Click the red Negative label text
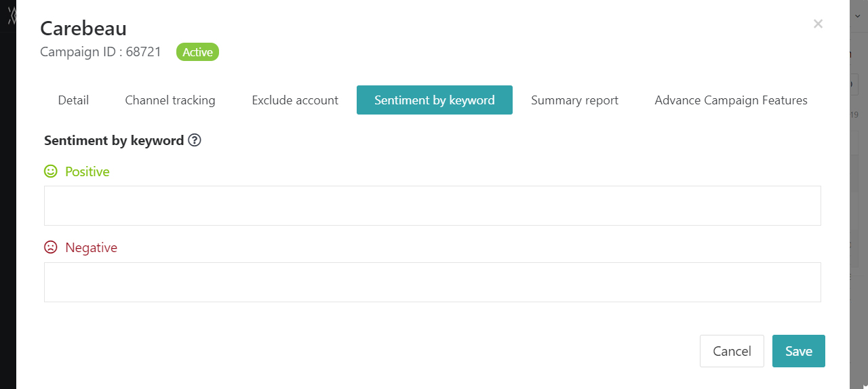This screenshot has width=868, height=389. coord(91,247)
